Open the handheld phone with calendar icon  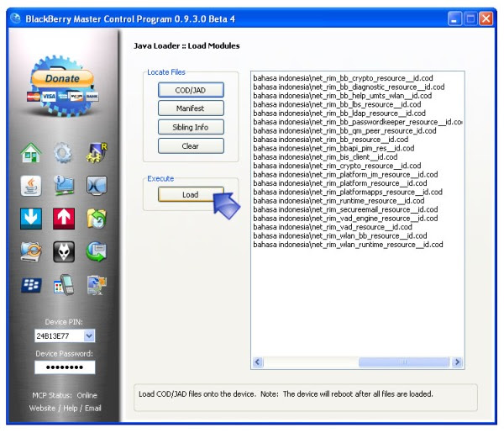point(64,285)
